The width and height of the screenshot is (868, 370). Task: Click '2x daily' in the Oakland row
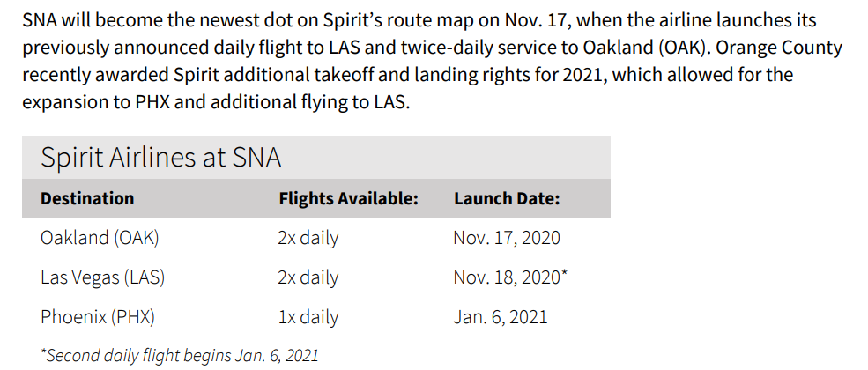[x=308, y=239]
